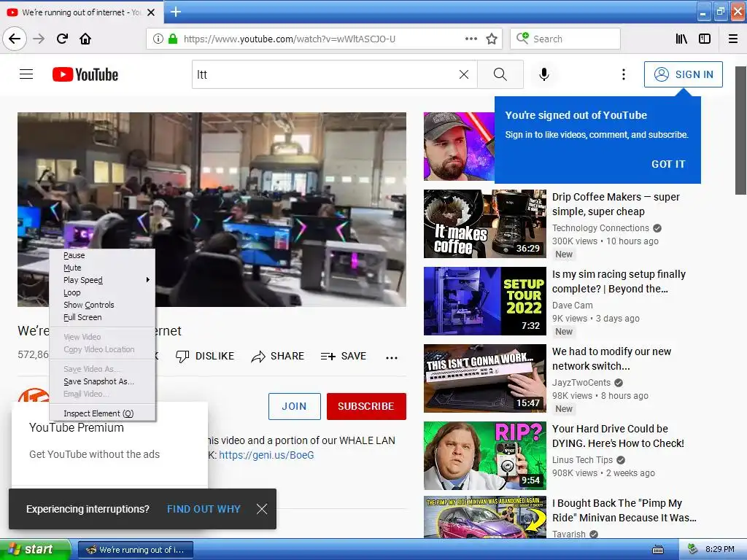Click the Technology Connections channel name

[x=600, y=228]
